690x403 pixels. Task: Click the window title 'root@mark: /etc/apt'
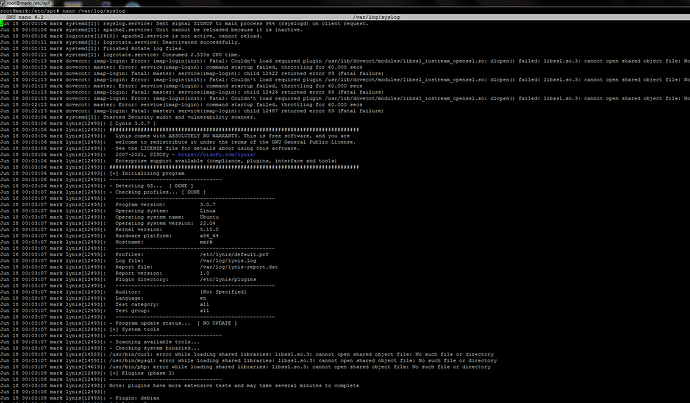tap(29, 3)
